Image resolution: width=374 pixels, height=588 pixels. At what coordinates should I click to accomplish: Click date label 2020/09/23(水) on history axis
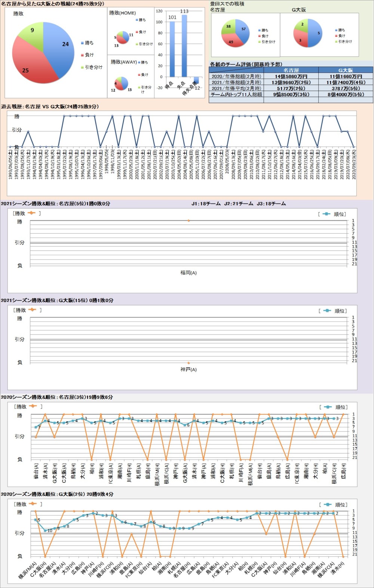point(353,164)
